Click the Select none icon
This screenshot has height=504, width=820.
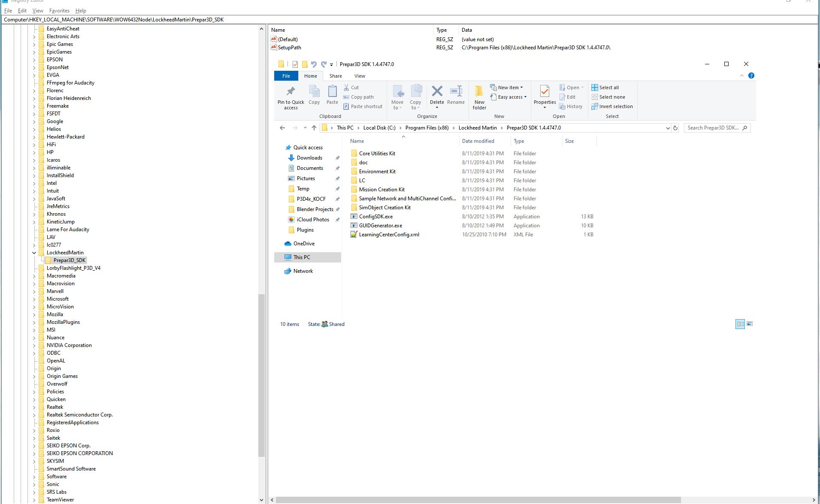(x=595, y=97)
